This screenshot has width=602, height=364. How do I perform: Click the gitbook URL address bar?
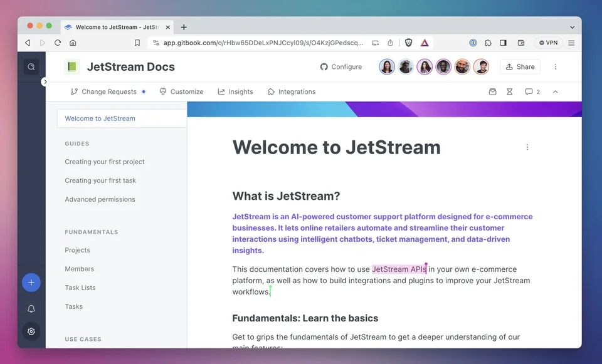point(263,43)
